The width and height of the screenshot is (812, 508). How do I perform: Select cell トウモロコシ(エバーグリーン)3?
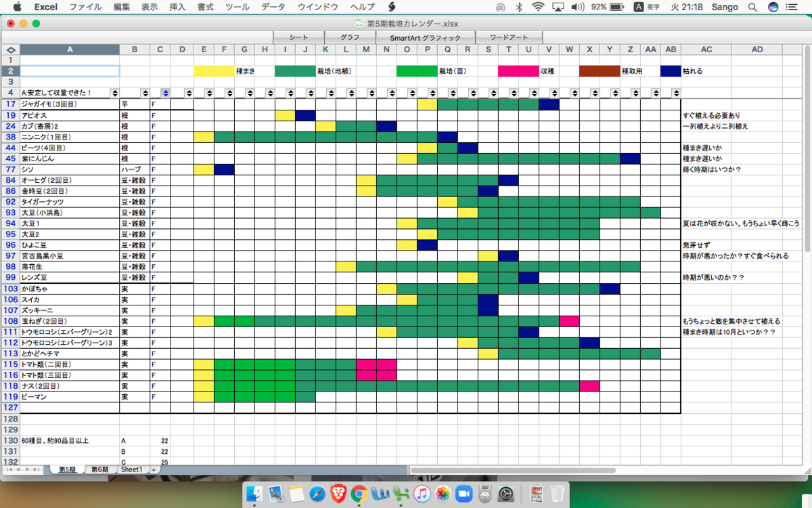pyautogui.click(x=70, y=343)
